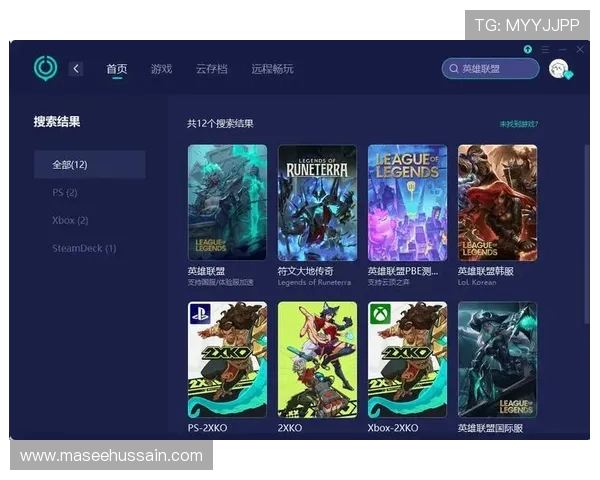Open the user avatar profile
This screenshot has height=480, width=600.
559,69
